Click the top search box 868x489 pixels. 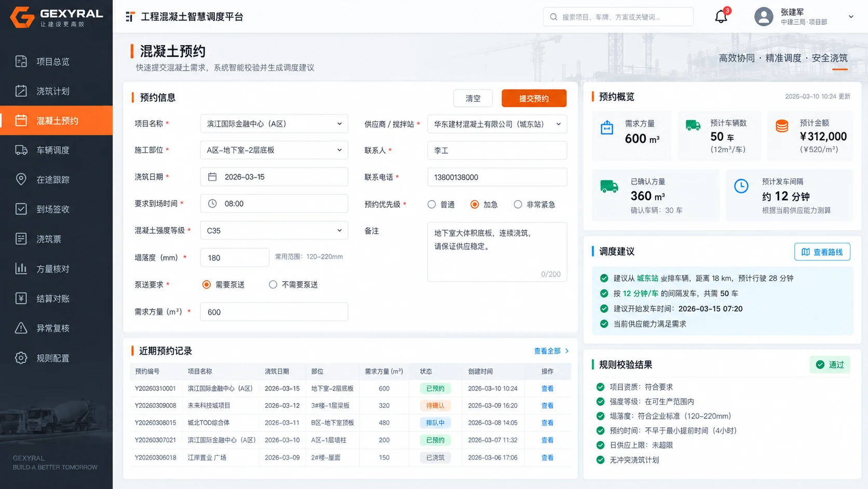click(618, 17)
